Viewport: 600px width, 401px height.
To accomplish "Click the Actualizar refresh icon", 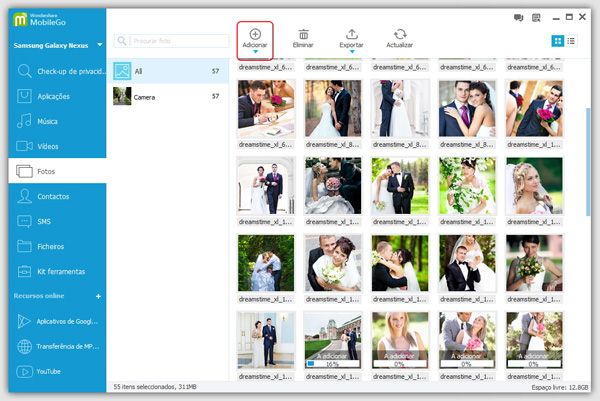I will point(400,34).
